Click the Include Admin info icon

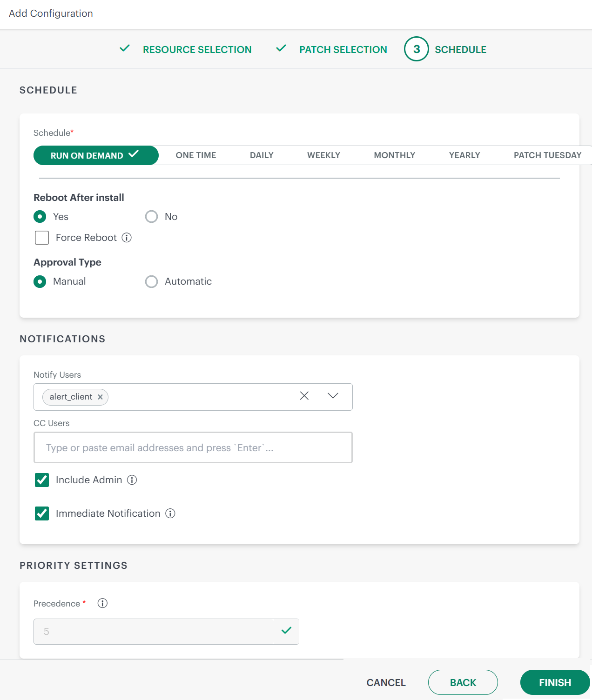pos(132,480)
